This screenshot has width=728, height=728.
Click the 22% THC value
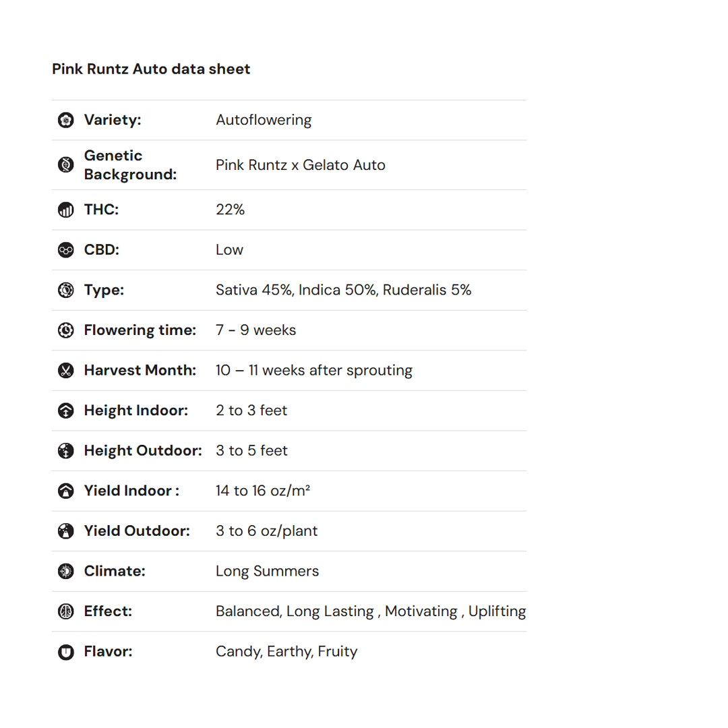click(230, 210)
